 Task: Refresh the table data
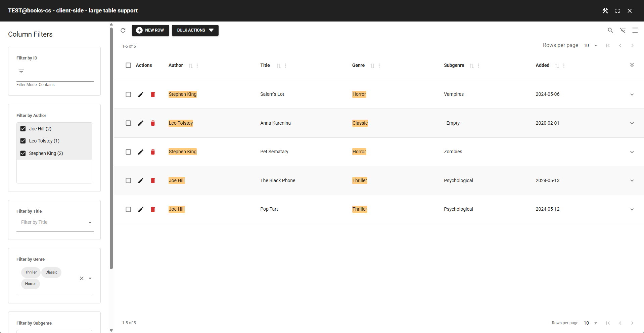pos(123,30)
